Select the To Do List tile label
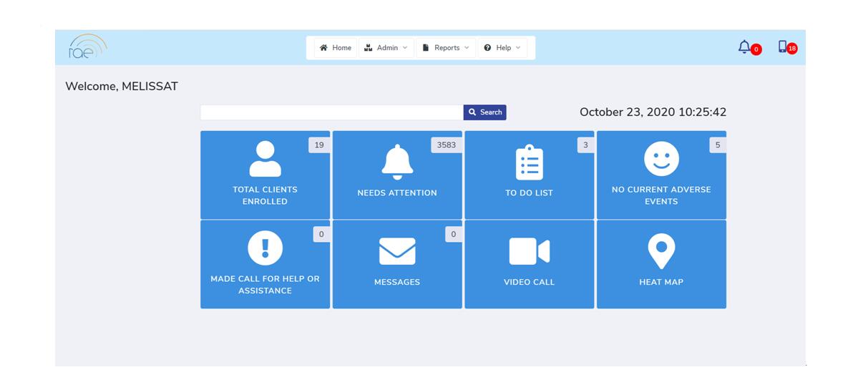 [x=530, y=193]
